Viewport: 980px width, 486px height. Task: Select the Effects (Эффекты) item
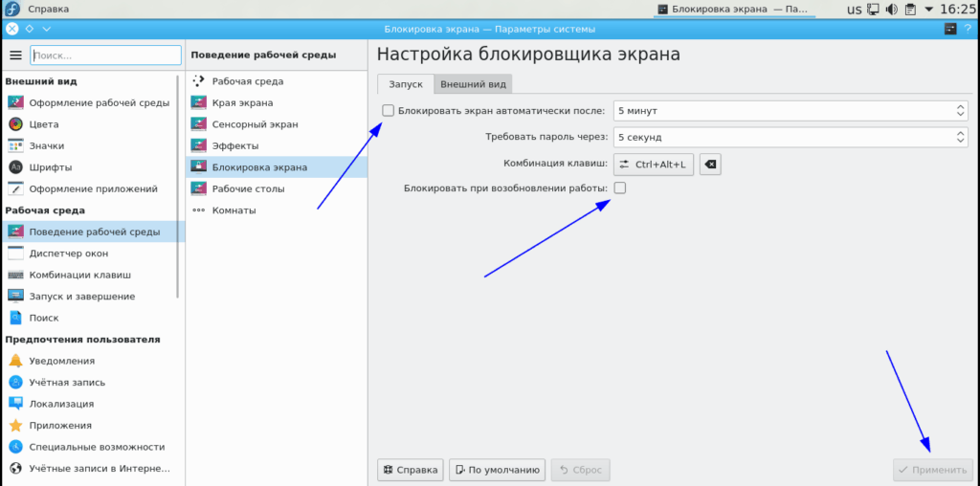click(235, 145)
